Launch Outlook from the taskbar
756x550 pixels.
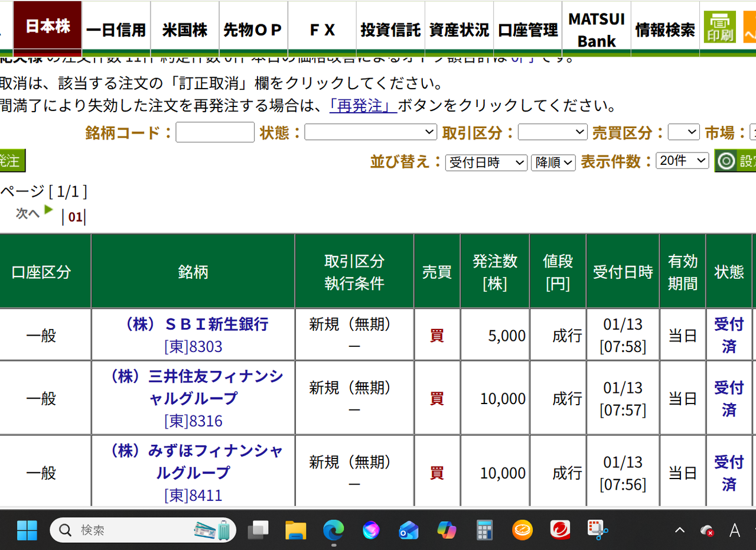(x=409, y=530)
